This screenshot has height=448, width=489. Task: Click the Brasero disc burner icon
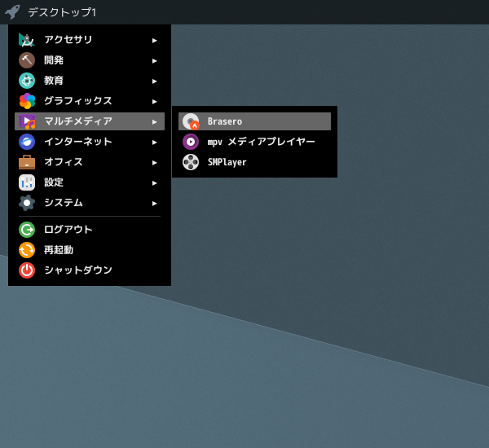191,121
